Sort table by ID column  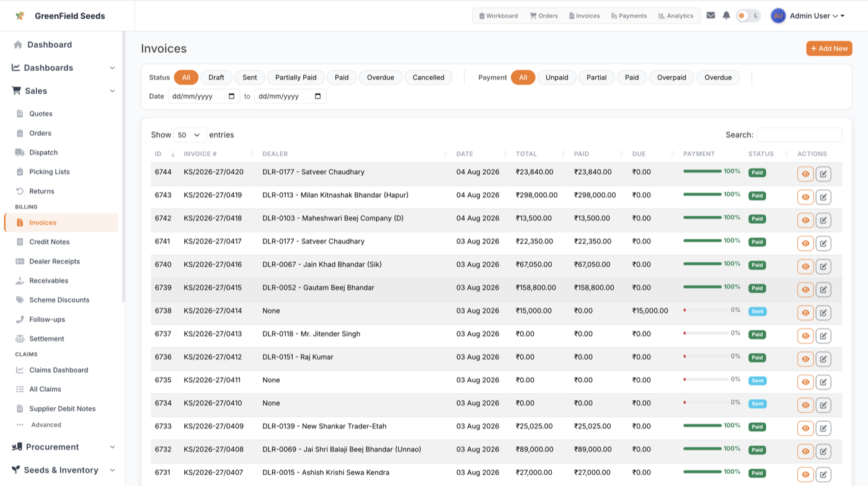165,154
